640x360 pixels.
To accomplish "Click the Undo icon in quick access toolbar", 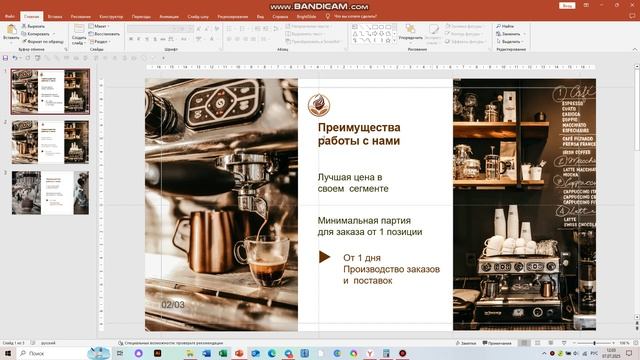I will click(x=15, y=58).
